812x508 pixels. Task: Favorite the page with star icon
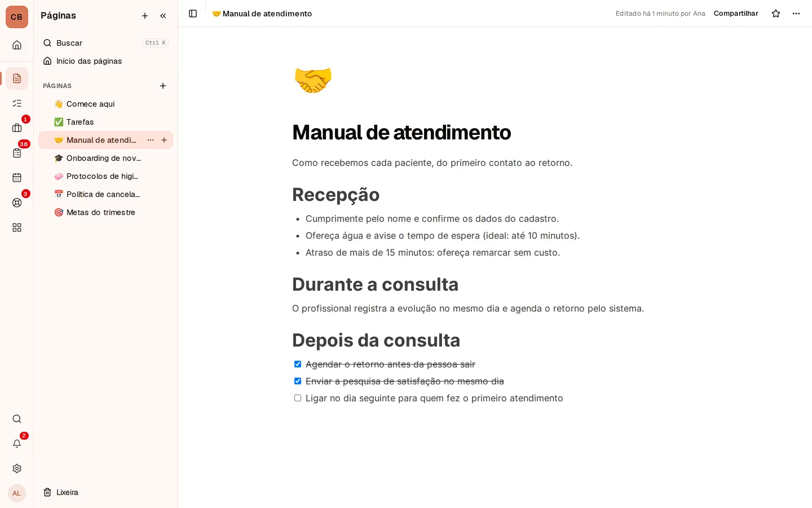(776, 14)
